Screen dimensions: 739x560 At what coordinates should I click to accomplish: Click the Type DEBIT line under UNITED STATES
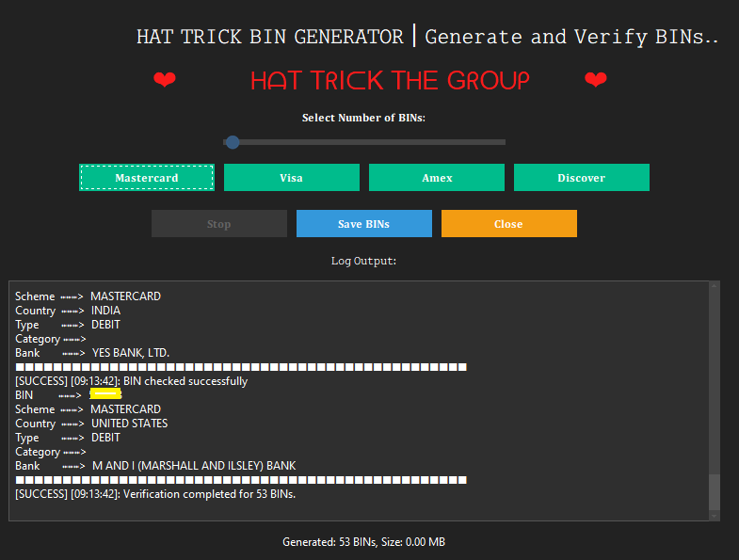pos(68,438)
